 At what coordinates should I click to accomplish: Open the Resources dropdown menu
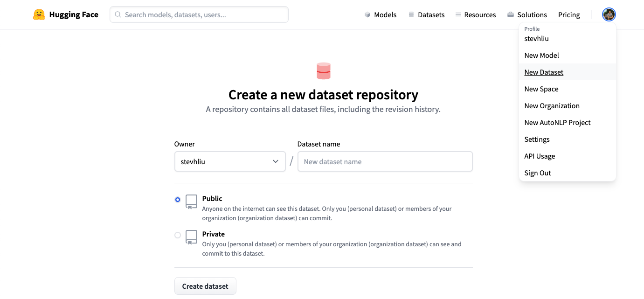tap(475, 15)
